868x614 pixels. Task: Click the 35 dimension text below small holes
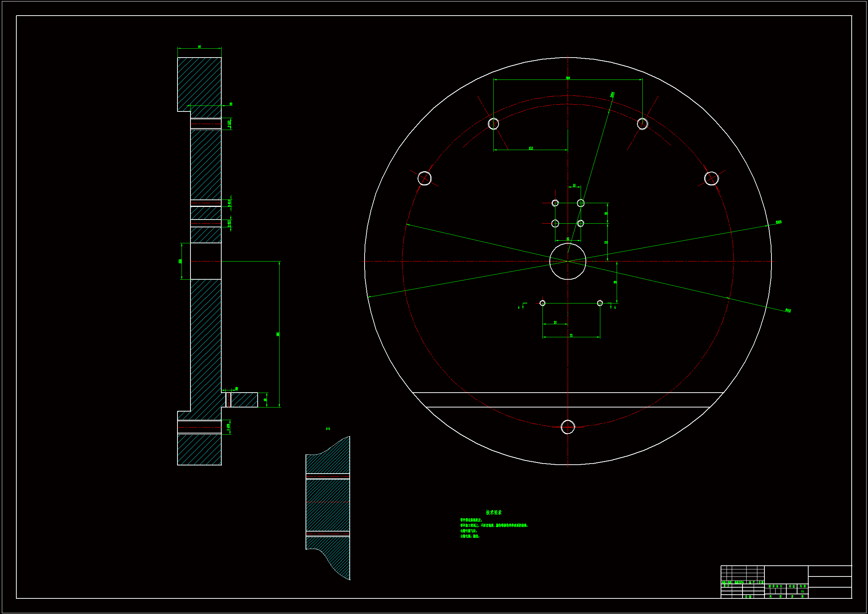555,322
